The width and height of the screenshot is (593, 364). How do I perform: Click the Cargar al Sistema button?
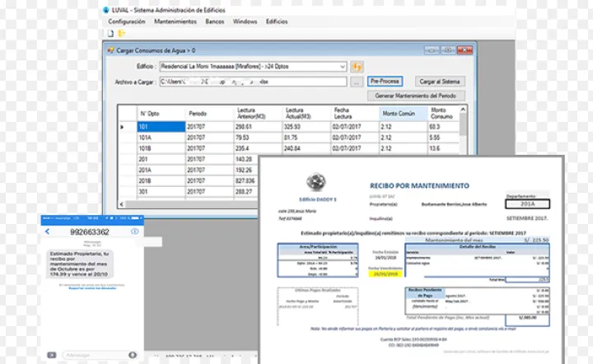point(440,82)
